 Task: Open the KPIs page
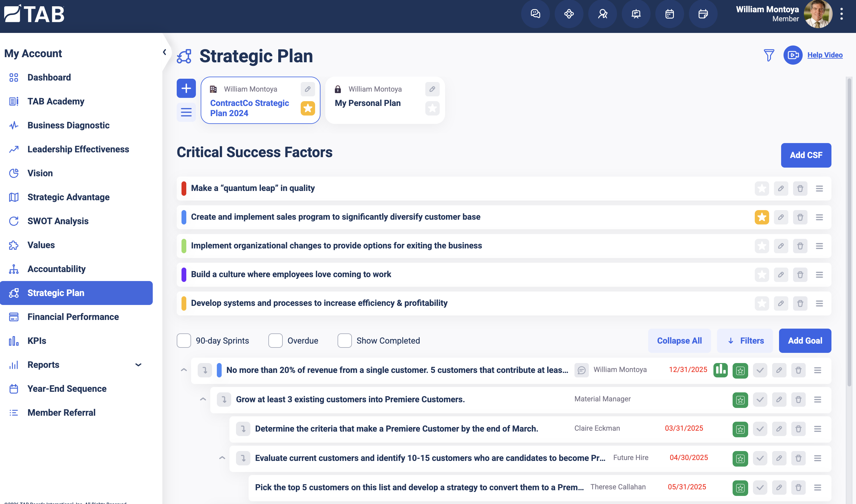pos(37,341)
